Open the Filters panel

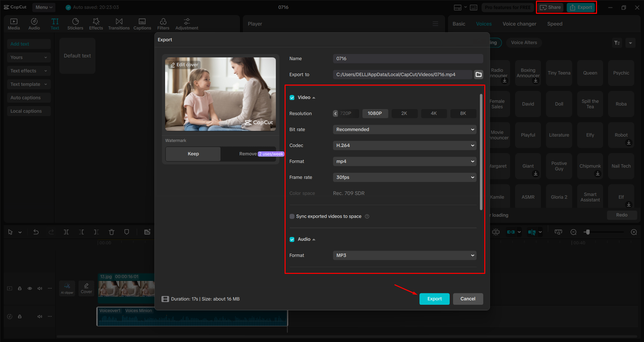click(x=163, y=23)
